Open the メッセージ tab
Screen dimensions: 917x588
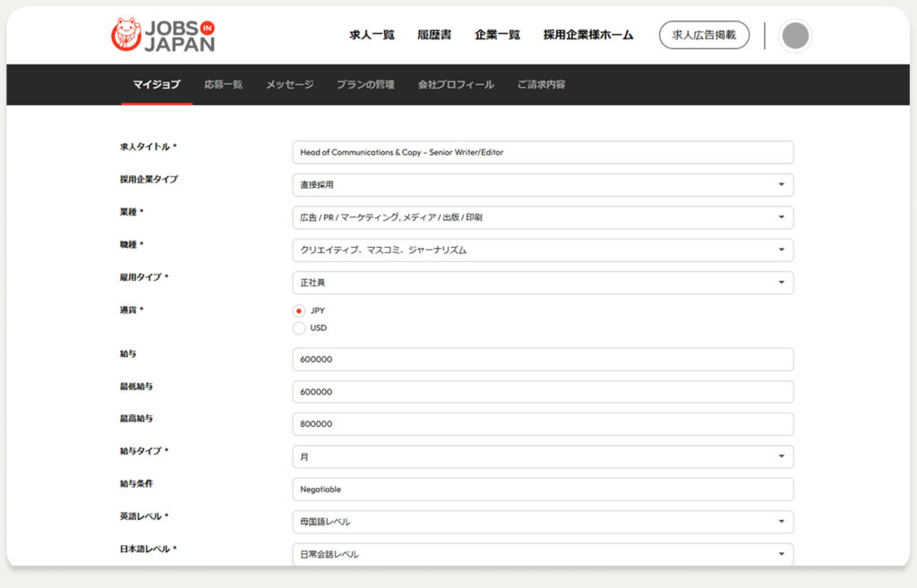tap(289, 85)
